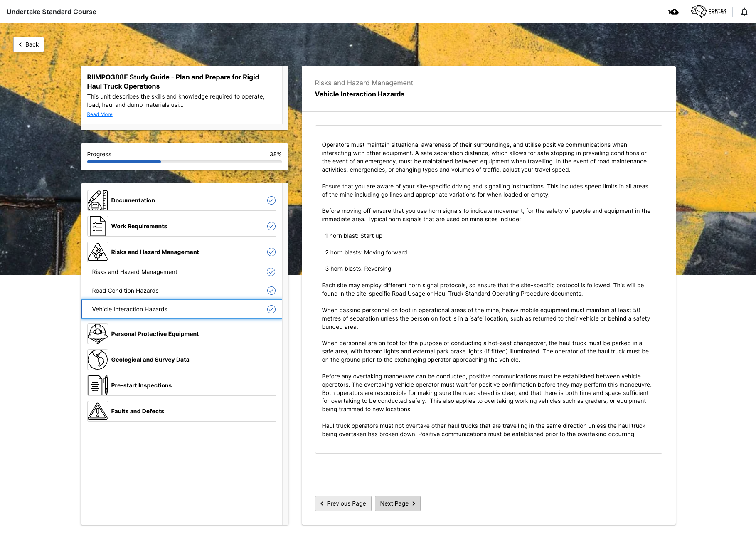This screenshot has width=756, height=538.
Task: Expand the Faults and Defects section
Action: coord(182,411)
